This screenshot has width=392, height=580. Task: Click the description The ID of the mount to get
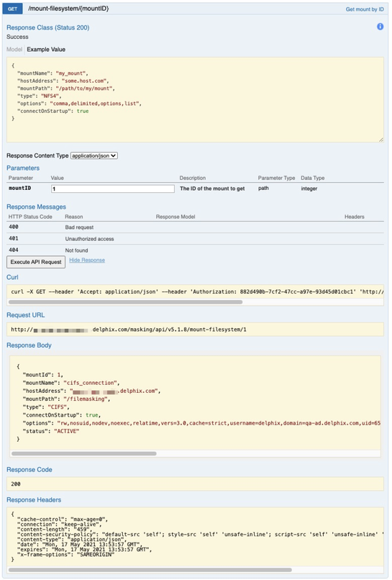212,189
